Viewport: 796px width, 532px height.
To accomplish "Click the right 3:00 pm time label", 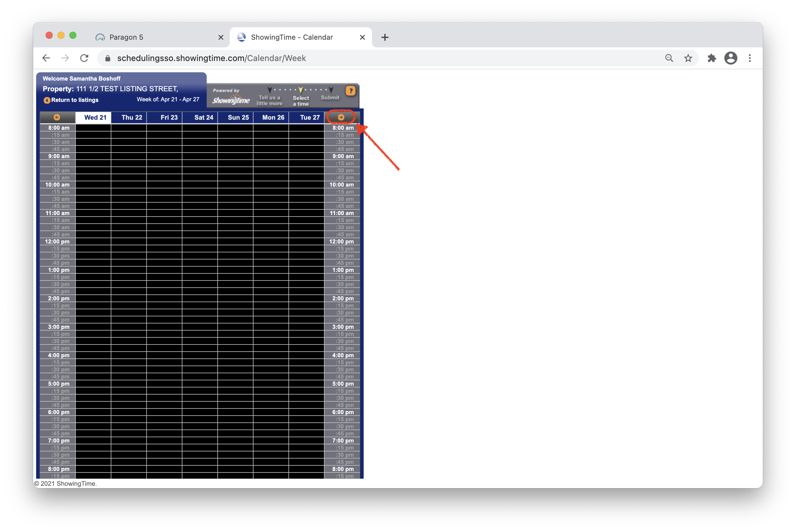I will [342, 327].
